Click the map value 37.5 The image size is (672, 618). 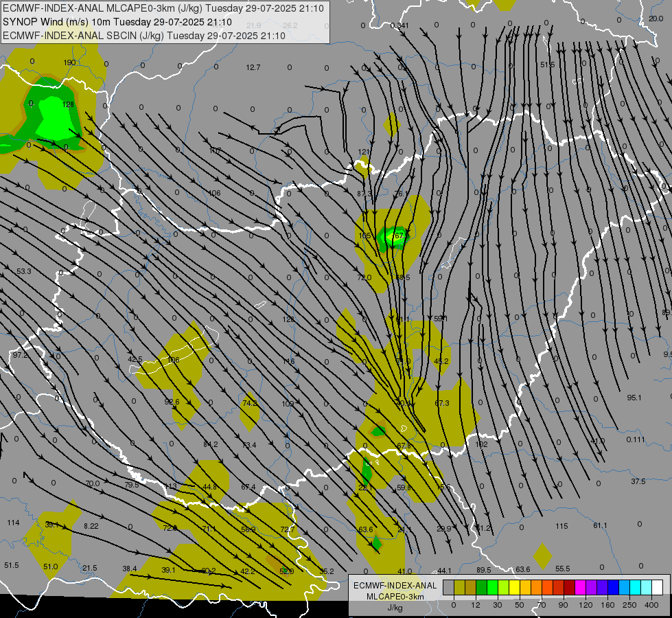638,481
